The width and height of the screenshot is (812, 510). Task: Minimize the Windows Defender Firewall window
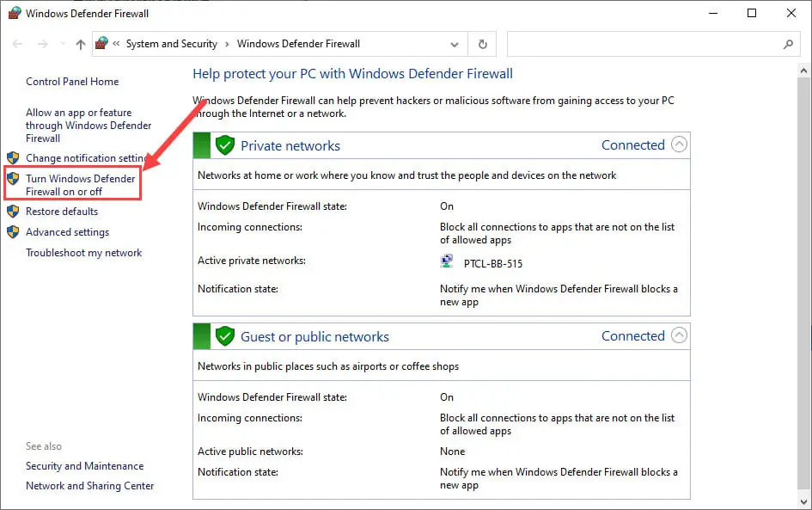click(x=713, y=13)
